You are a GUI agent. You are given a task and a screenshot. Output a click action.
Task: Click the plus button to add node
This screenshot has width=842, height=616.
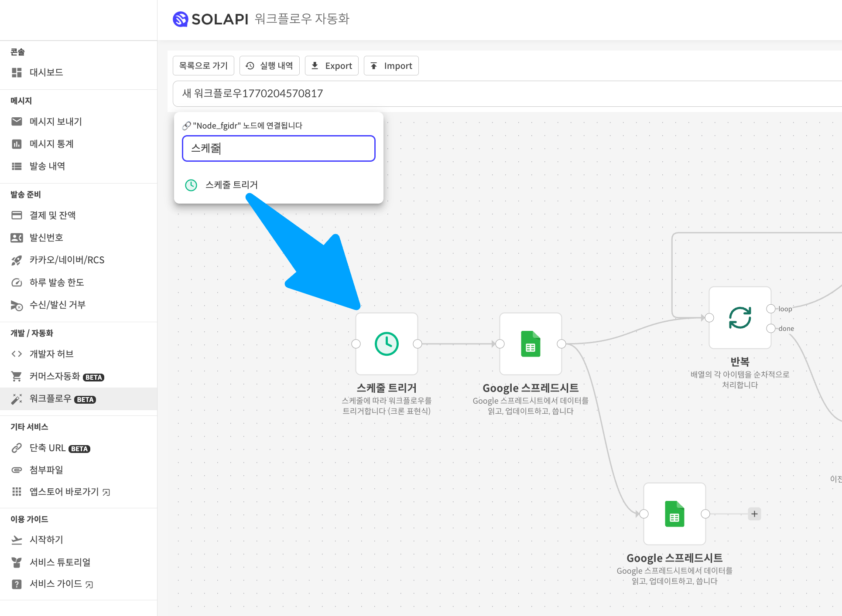click(x=754, y=514)
